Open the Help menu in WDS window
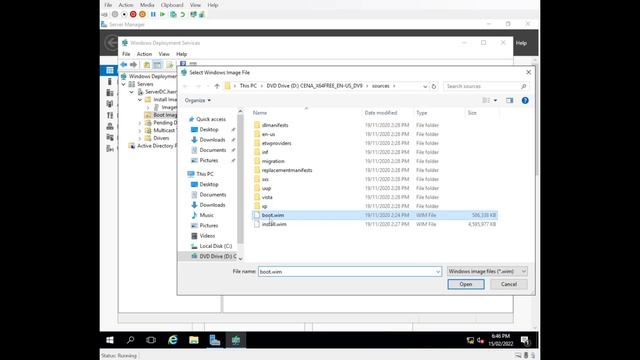This screenshot has width=640, height=360. coord(181,54)
